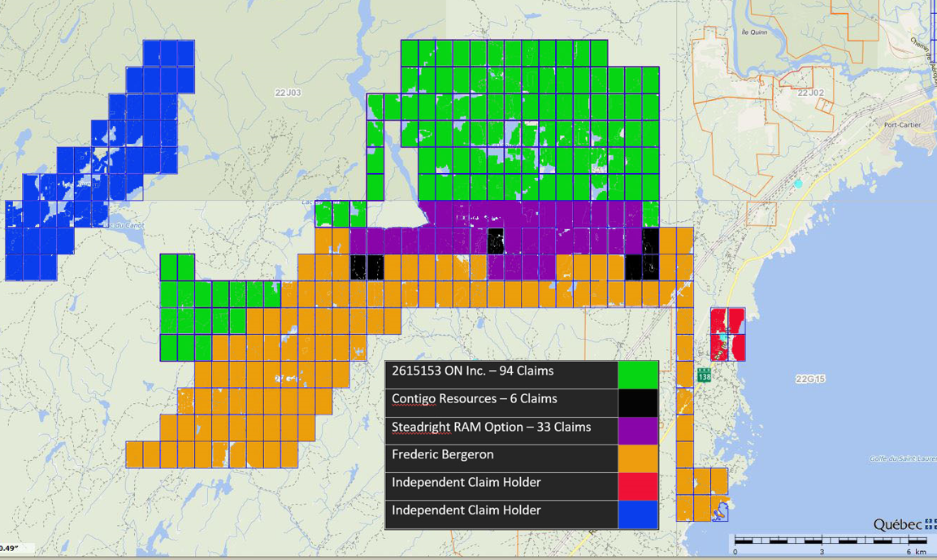Click the Québec logo in the corner
Viewport: 937px width, 560px height.
pyautogui.click(x=904, y=525)
